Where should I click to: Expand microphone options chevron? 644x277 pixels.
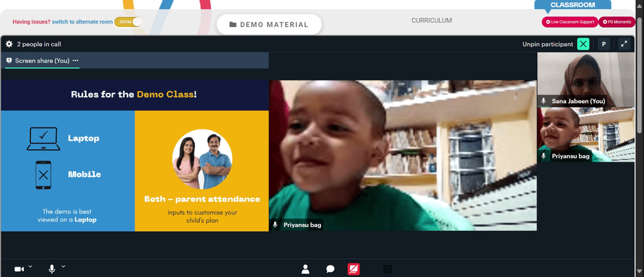click(x=63, y=266)
